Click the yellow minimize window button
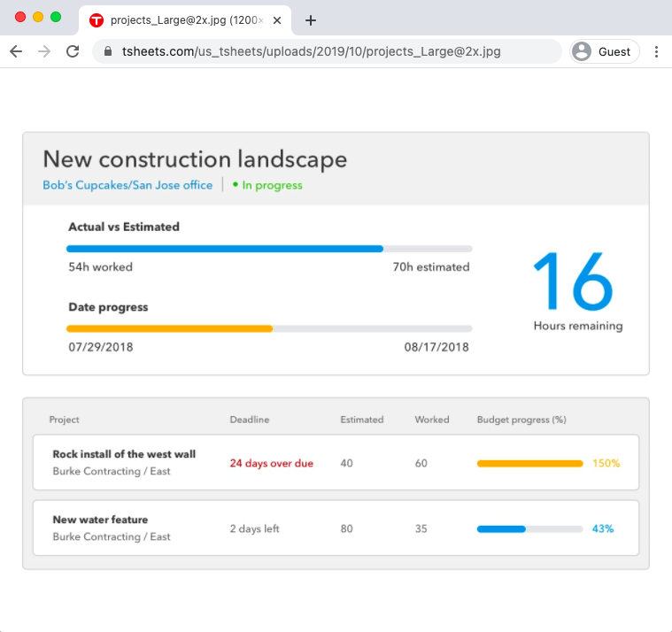The image size is (672, 632). click(38, 17)
